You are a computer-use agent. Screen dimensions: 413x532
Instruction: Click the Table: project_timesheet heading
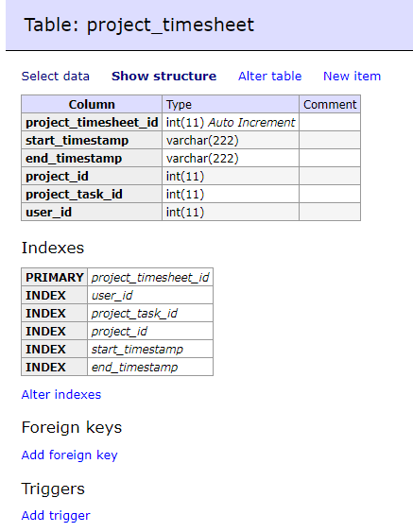tap(139, 26)
